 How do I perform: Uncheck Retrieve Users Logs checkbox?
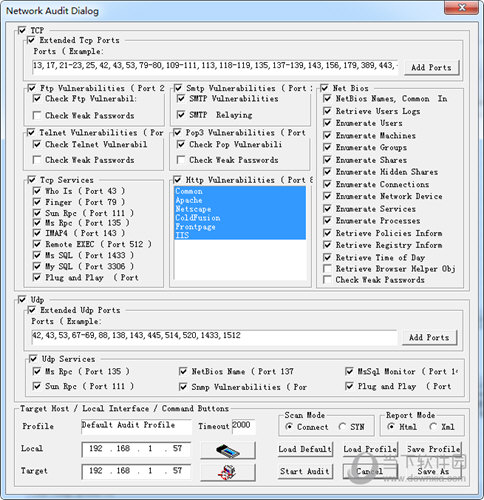[x=328, y=111]
